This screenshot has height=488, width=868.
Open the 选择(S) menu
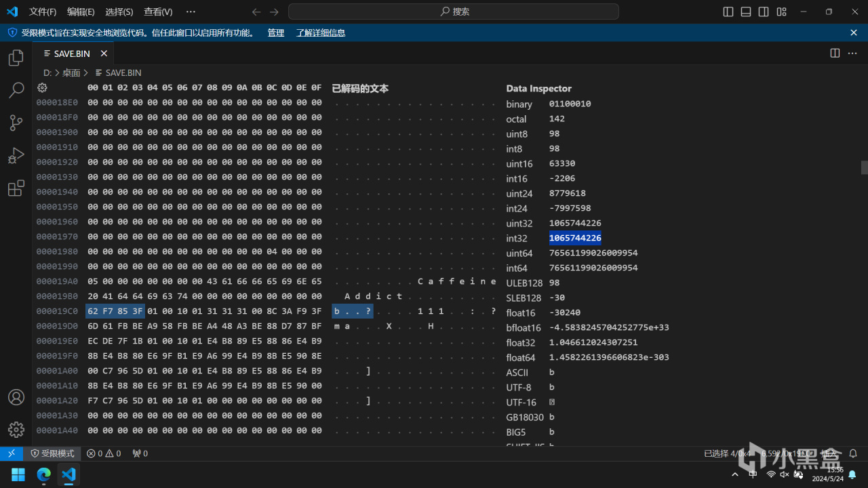click(x=119, y=12)
